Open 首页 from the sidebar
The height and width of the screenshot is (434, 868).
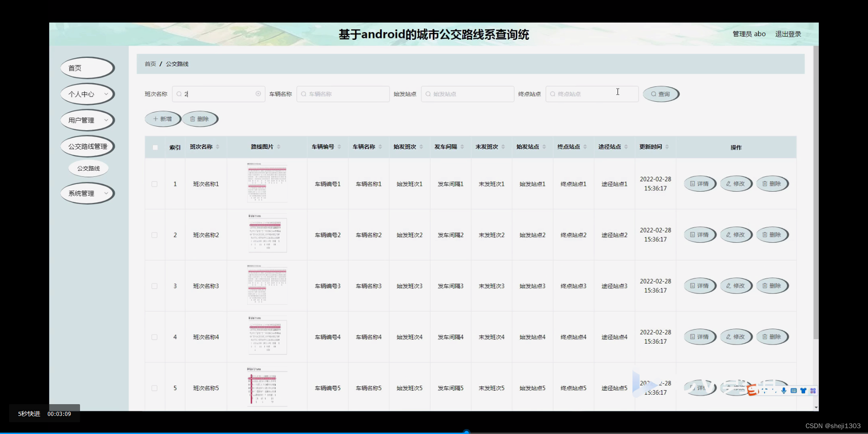click(87, 68)
